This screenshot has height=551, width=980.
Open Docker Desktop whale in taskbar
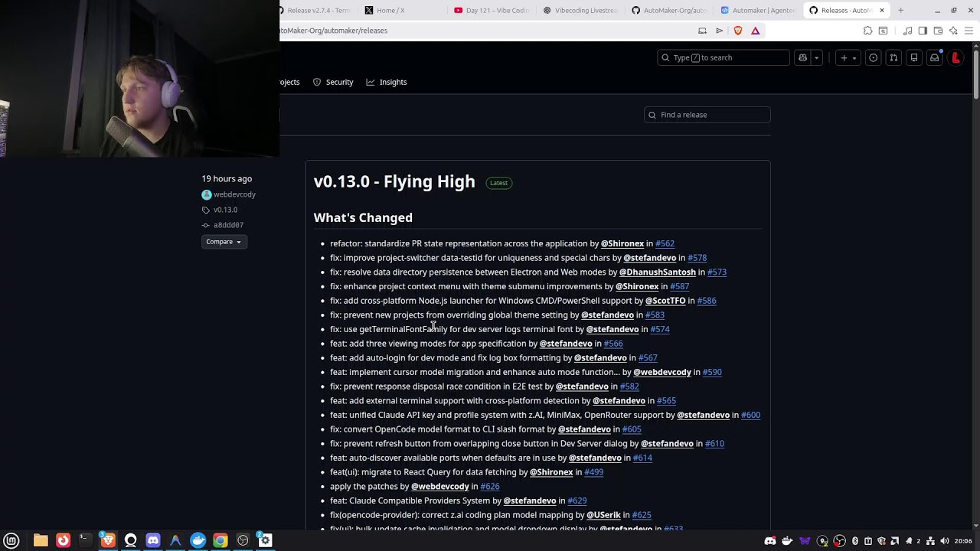198,540
